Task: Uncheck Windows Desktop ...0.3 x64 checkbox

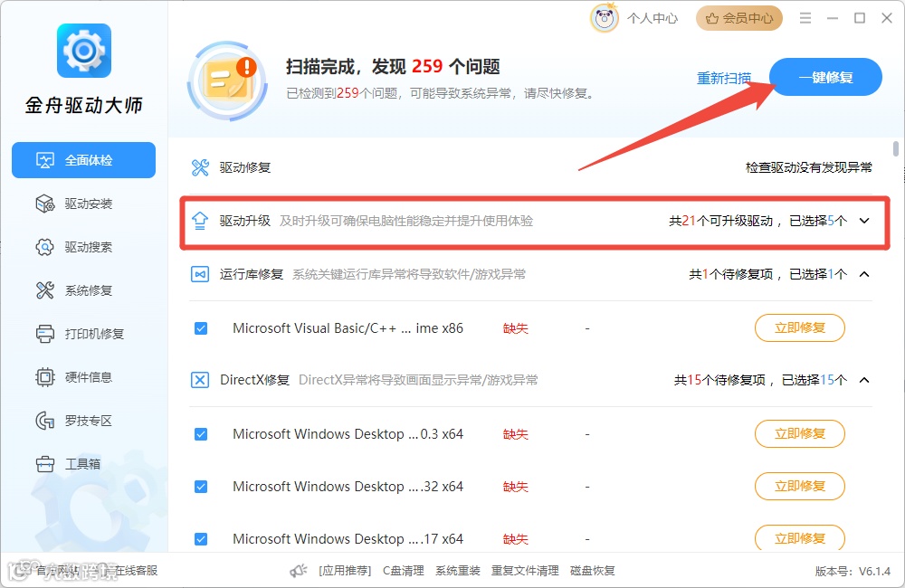Action: tap(201, 434)
